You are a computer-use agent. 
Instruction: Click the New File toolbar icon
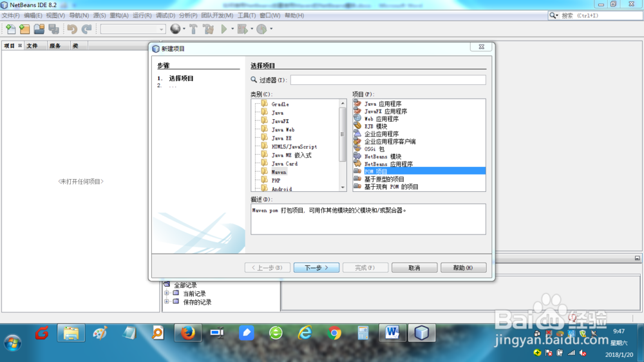pos(10,29)
